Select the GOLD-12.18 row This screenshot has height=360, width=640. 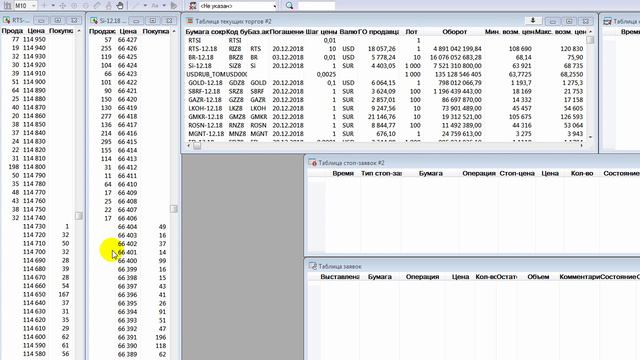click(x=385, y=83)
